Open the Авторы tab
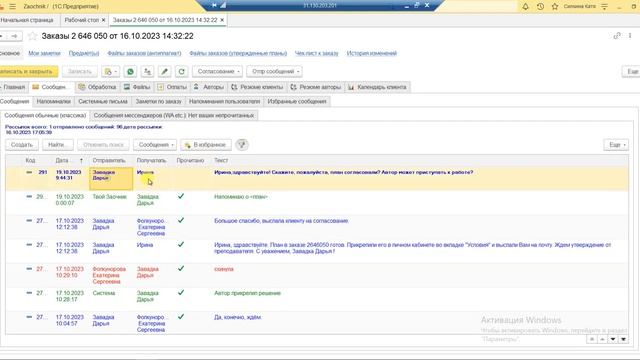 (209, 87)
